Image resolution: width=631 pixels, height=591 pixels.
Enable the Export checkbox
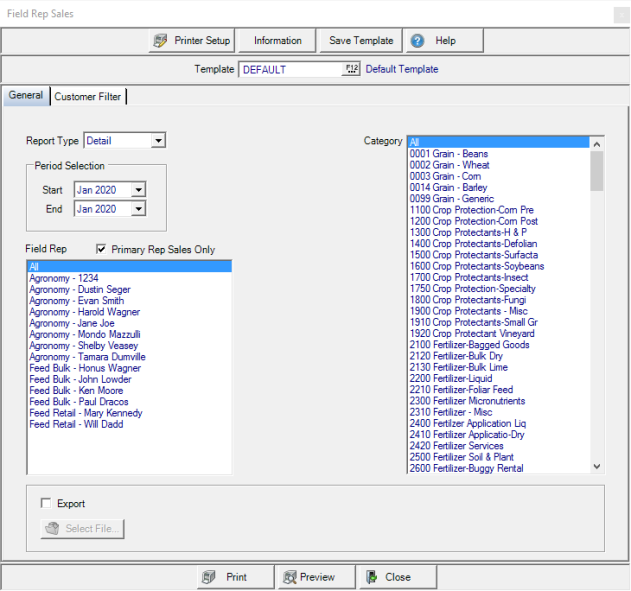[46, 504]
